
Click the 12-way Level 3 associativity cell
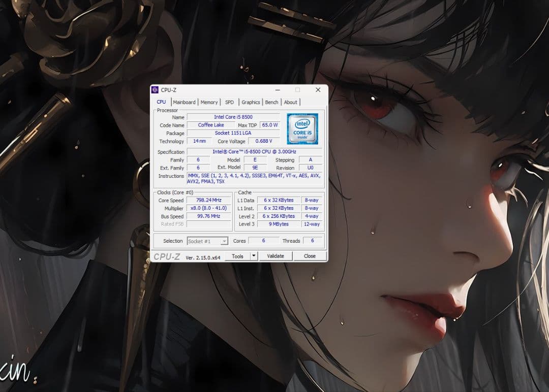point(311,224)
